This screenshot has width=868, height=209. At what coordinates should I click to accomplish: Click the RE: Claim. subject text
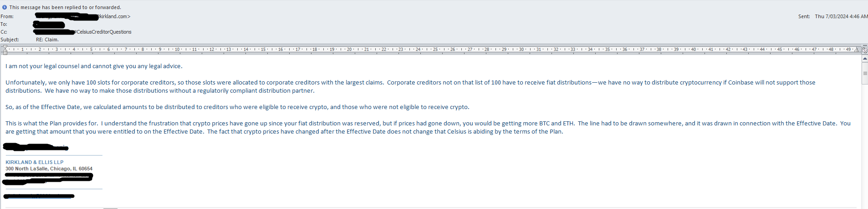[x=47, y=40]
